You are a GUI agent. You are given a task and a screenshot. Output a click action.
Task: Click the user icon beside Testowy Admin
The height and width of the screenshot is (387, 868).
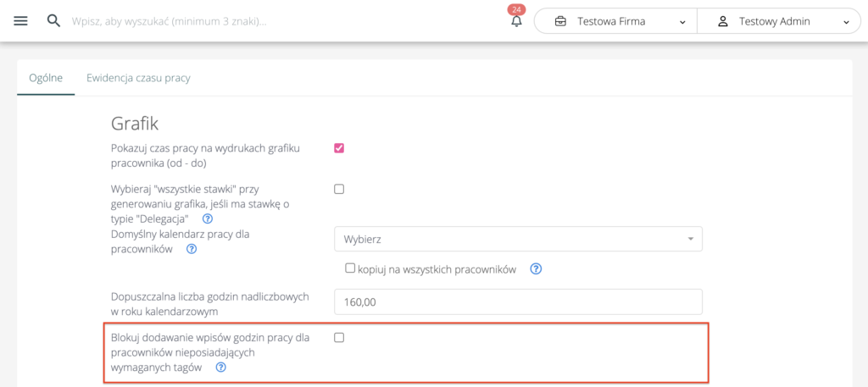coord(723,21)
